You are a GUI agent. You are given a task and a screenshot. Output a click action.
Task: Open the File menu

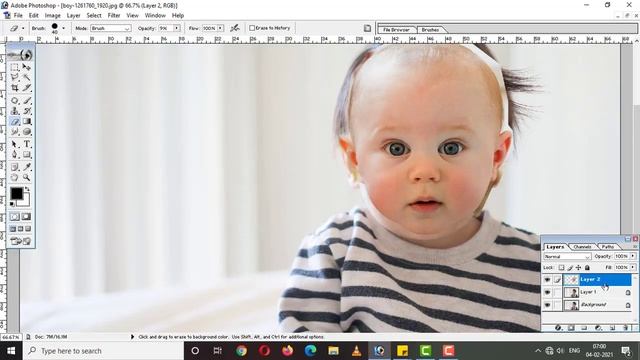click(18, 16)
